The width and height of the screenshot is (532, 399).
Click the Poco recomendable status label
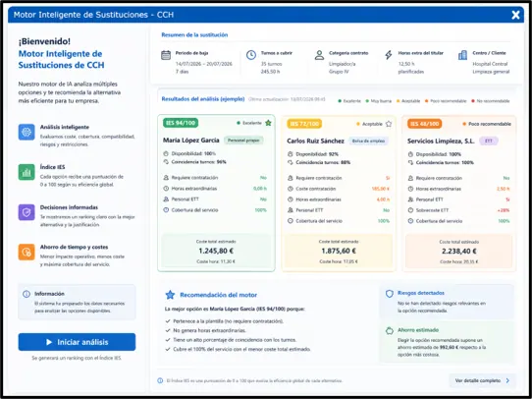(490, 124)
